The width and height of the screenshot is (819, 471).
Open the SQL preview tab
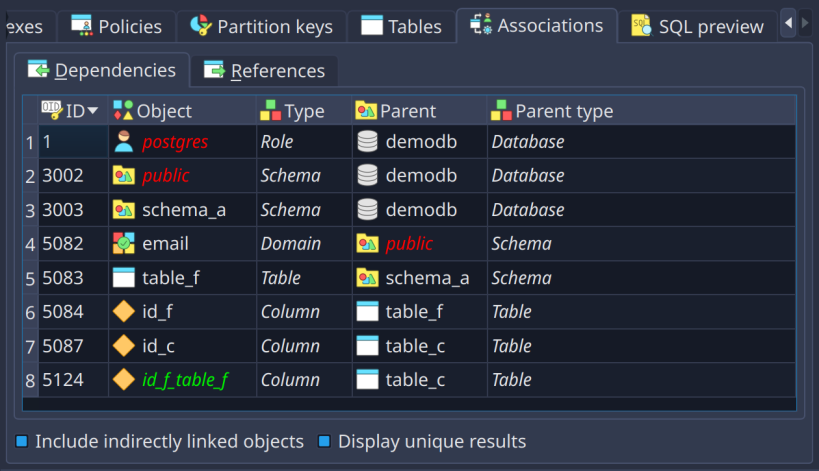click(697, 26)
